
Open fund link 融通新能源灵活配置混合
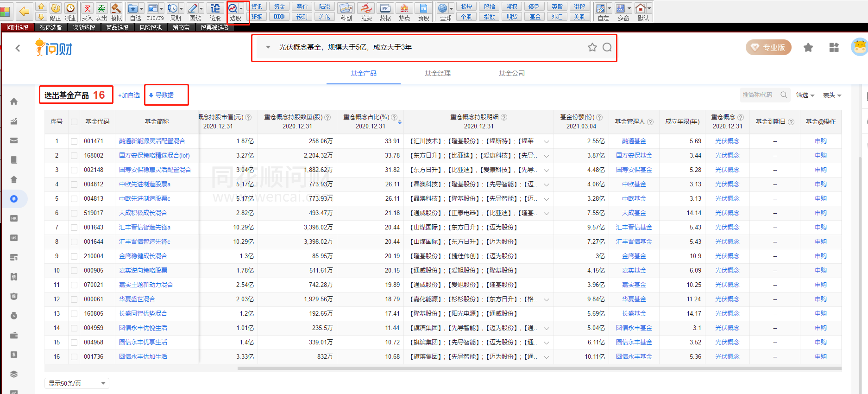152,141
